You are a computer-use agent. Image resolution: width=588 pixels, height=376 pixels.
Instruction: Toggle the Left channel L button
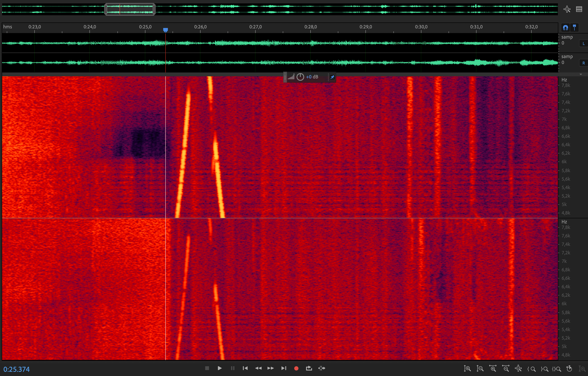(584, 43)
